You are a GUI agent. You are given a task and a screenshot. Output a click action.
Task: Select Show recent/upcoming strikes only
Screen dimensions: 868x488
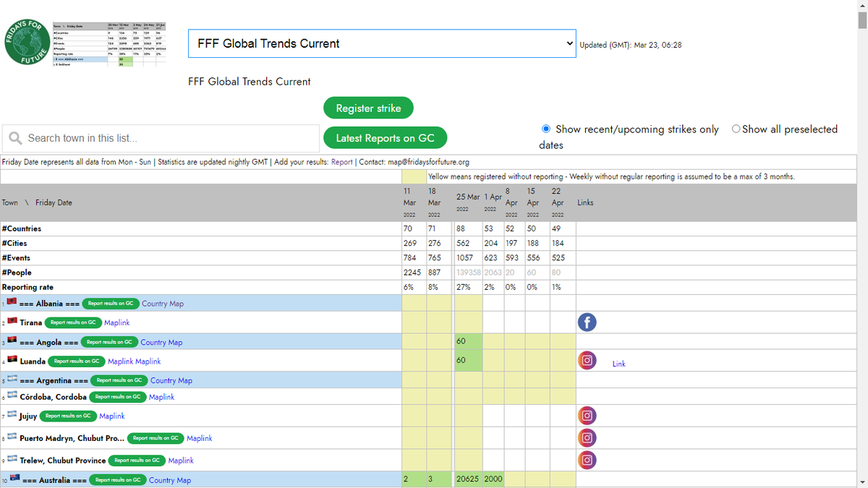546,129
